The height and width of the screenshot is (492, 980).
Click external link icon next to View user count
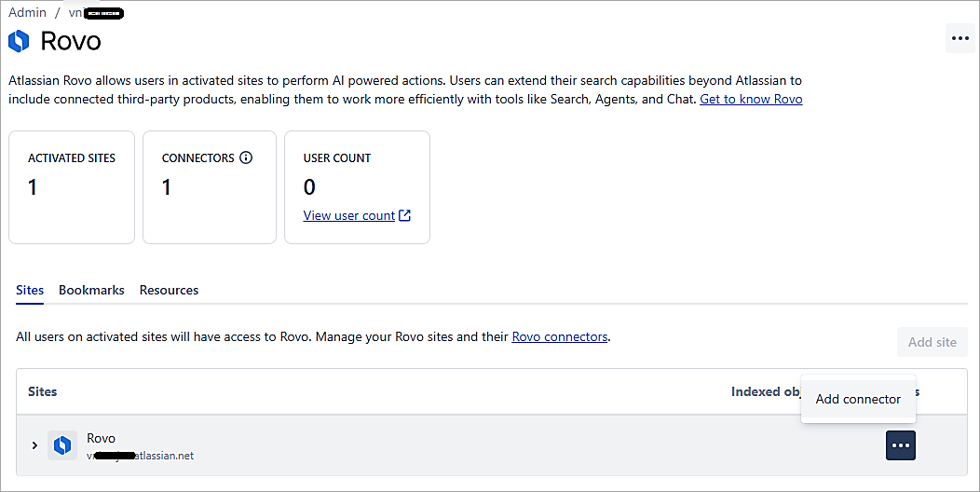click(x=405, y=215)
